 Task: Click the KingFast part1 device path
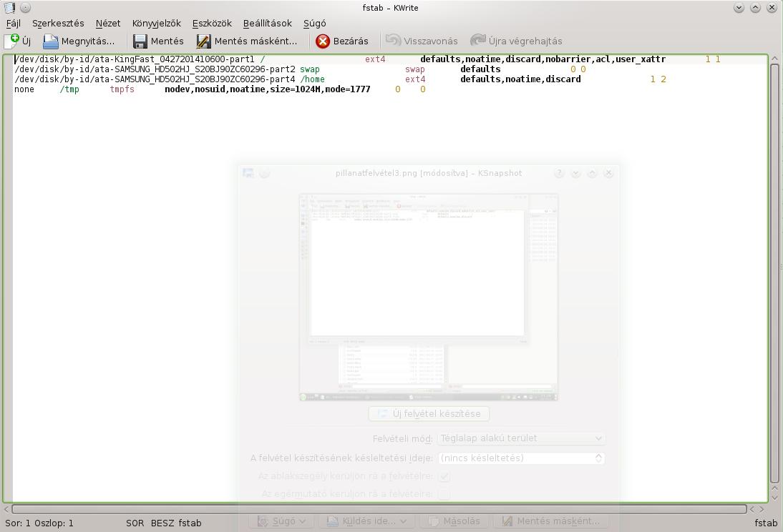135,59
